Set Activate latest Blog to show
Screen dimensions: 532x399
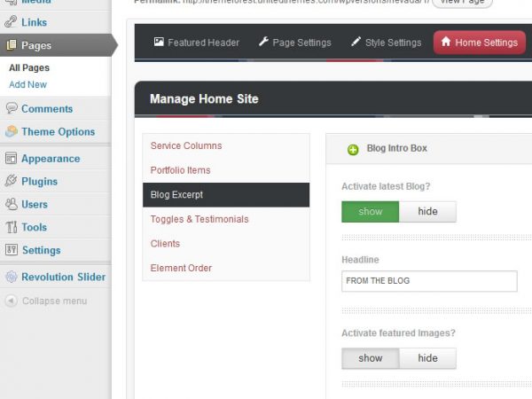(x=371, y=212)
